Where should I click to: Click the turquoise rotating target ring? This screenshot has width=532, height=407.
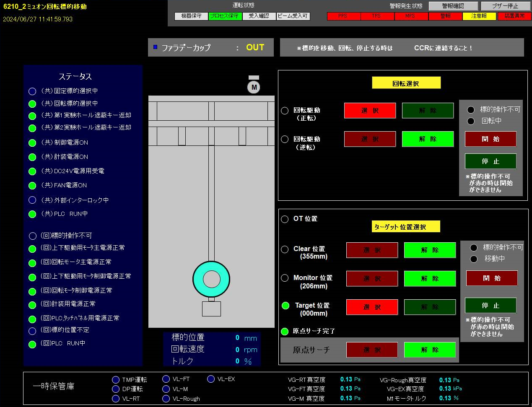tap(211, 279)
